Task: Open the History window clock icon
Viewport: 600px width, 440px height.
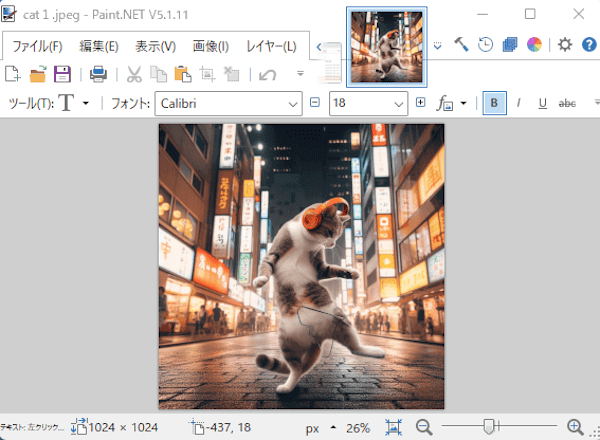Action: tap(485, 44)
